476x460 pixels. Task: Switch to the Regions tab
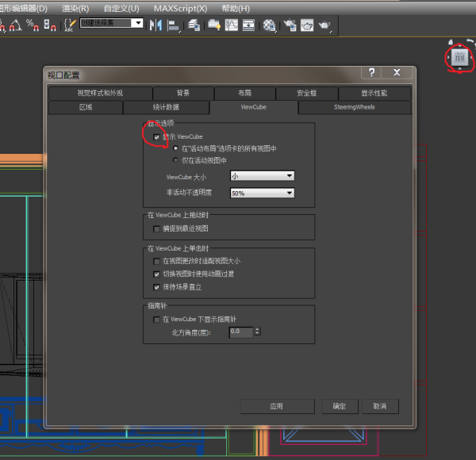click(x=86, y=107)
